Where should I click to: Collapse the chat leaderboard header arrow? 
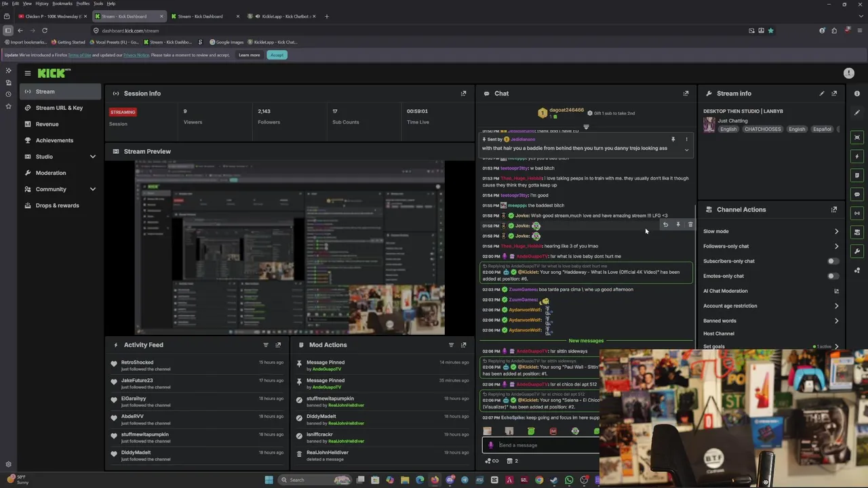587,127
